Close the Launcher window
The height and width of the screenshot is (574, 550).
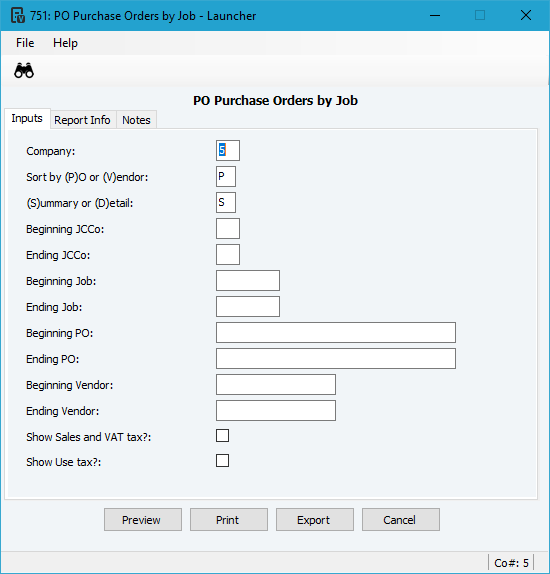click(526, 15)
